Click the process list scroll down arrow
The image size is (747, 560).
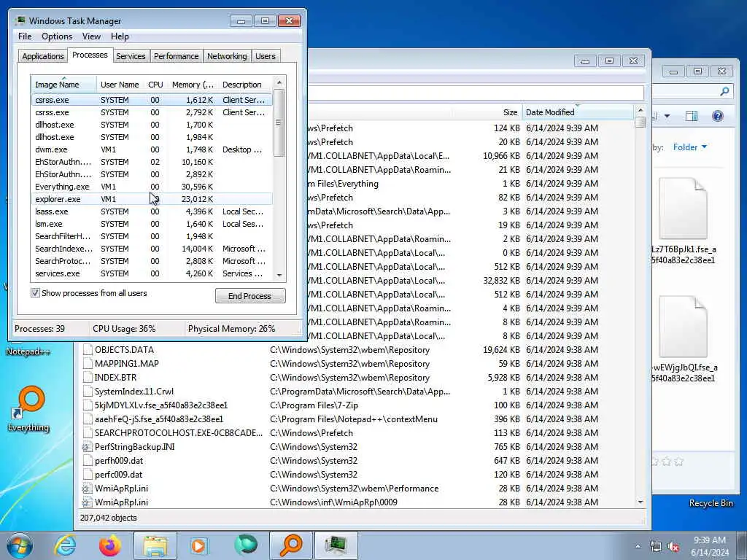point(279,275)
